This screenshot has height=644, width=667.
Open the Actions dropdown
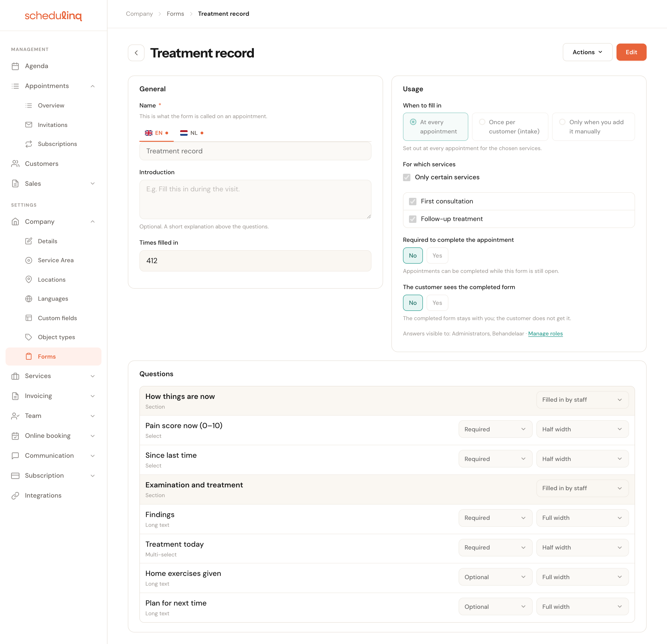[587, 52]
